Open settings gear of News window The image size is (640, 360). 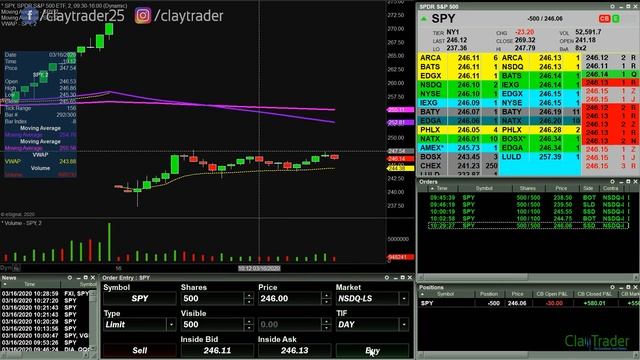(x=70, y=278)
